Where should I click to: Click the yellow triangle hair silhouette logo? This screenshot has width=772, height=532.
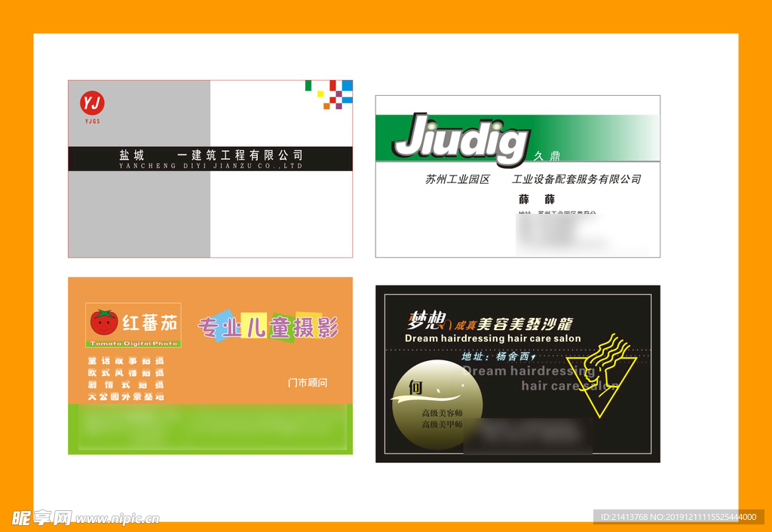click(602, 375)
